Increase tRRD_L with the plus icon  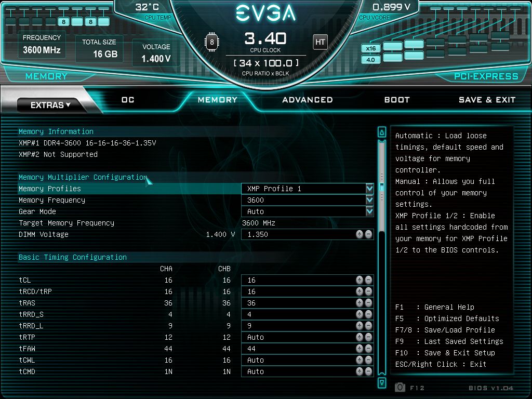(x=360, y=326)
